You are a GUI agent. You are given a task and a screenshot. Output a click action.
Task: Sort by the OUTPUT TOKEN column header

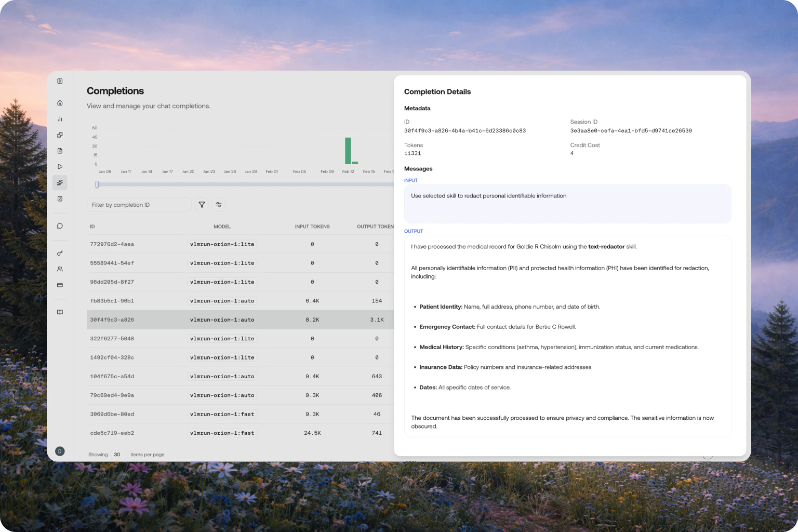click(375, 227)
